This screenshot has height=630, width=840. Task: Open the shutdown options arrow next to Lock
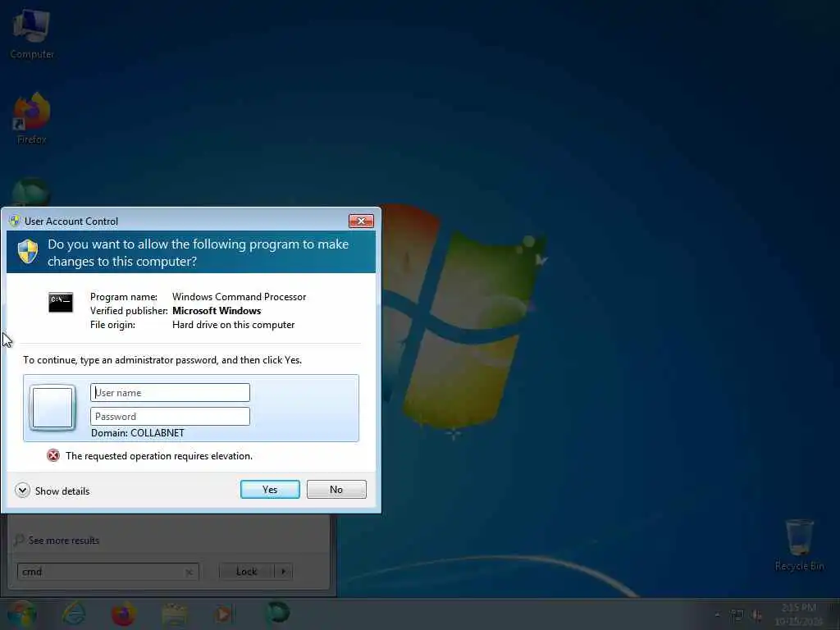pyautogui.click(x=283, y=572)
